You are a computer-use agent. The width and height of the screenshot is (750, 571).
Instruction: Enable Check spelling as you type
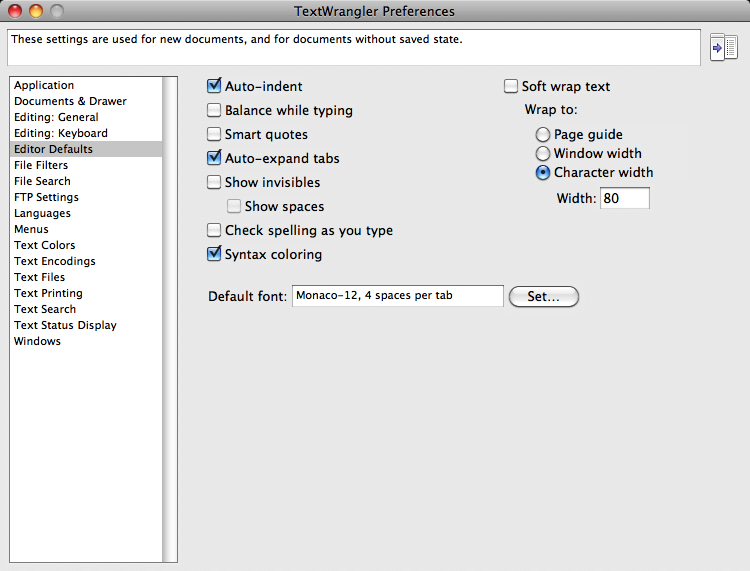214,231
